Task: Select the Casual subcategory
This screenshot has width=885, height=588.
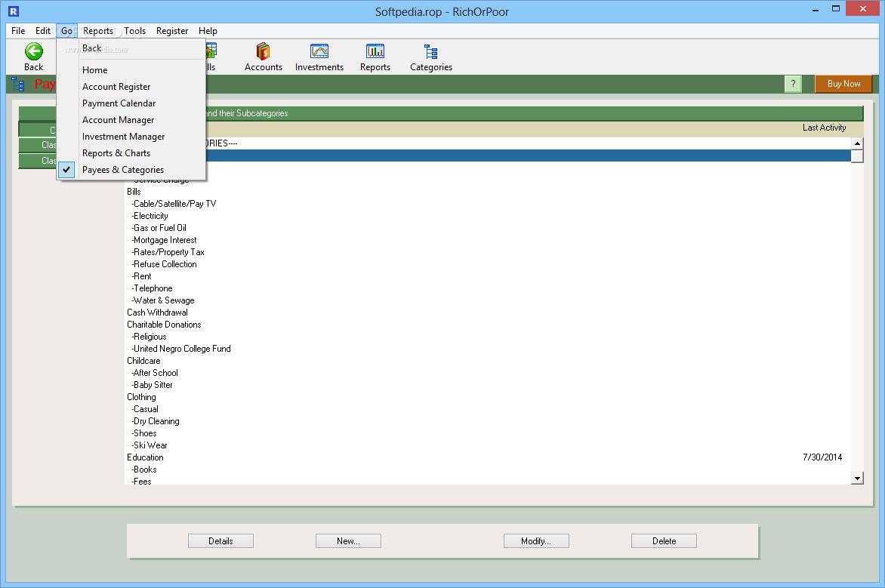Action: (x=144, y=409)
